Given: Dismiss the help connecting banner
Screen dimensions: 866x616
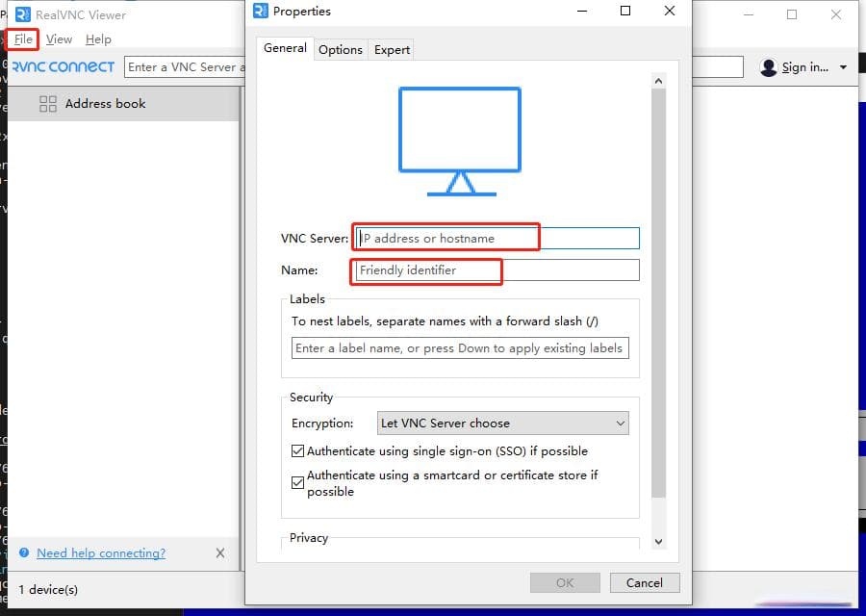Looking at the screenshot, I should point(220,553).
